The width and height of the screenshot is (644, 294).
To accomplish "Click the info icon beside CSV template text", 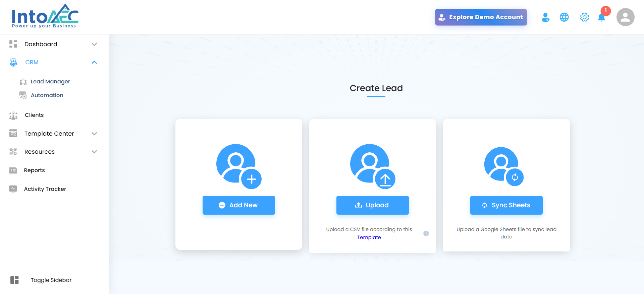I will [x=426, y=233].
